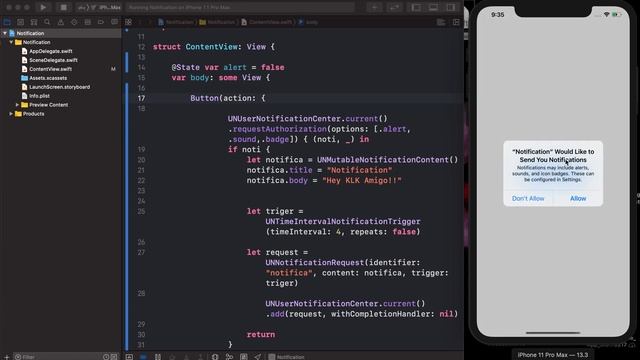Click the add file plus button

click(6, 357)
